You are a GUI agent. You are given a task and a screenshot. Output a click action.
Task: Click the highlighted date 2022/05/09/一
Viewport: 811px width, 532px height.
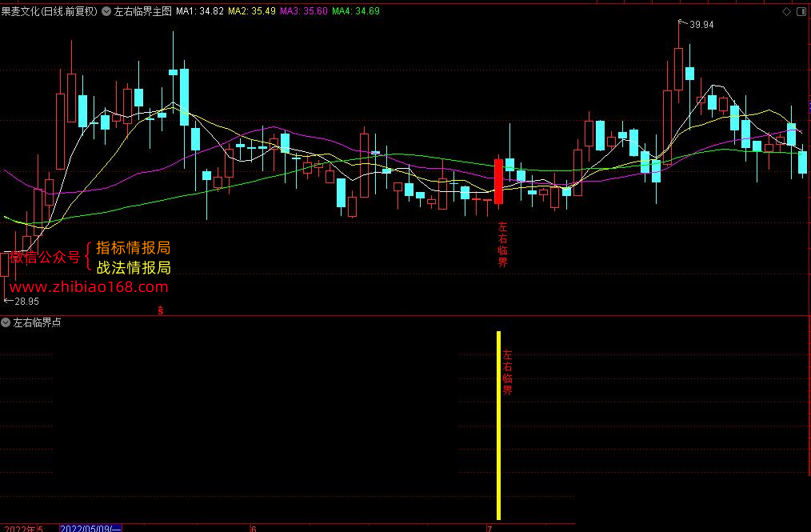90,528
